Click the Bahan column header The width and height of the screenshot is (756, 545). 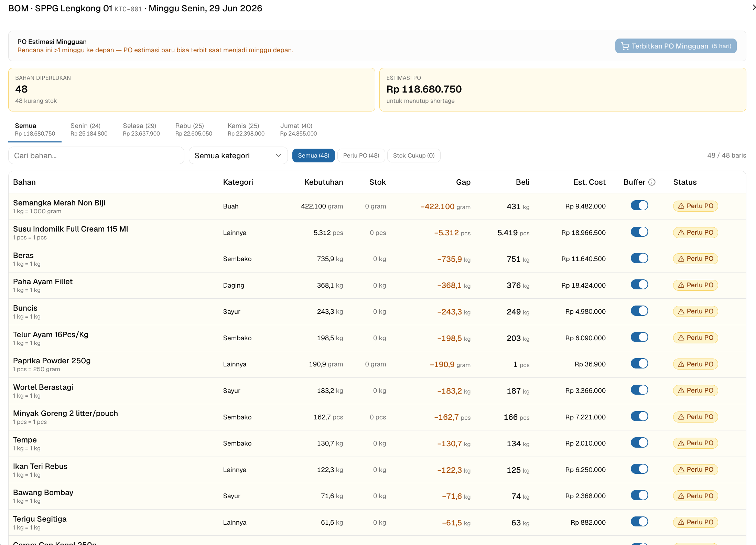tap(24, 182)
